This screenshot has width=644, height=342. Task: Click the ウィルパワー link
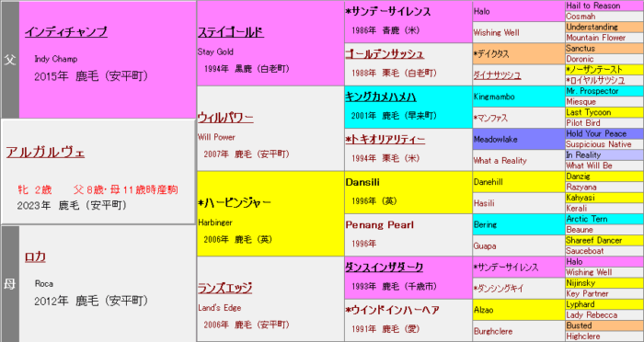click(x=225, y=118)
